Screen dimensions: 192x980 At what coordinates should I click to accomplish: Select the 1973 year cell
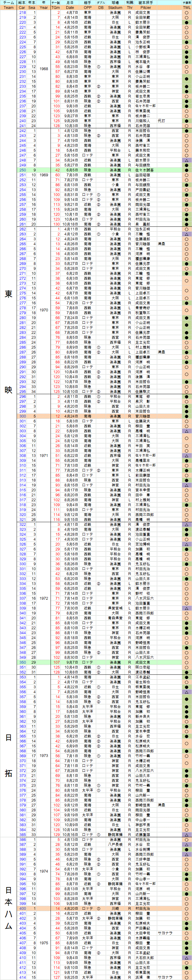click(x=44, y=756)
